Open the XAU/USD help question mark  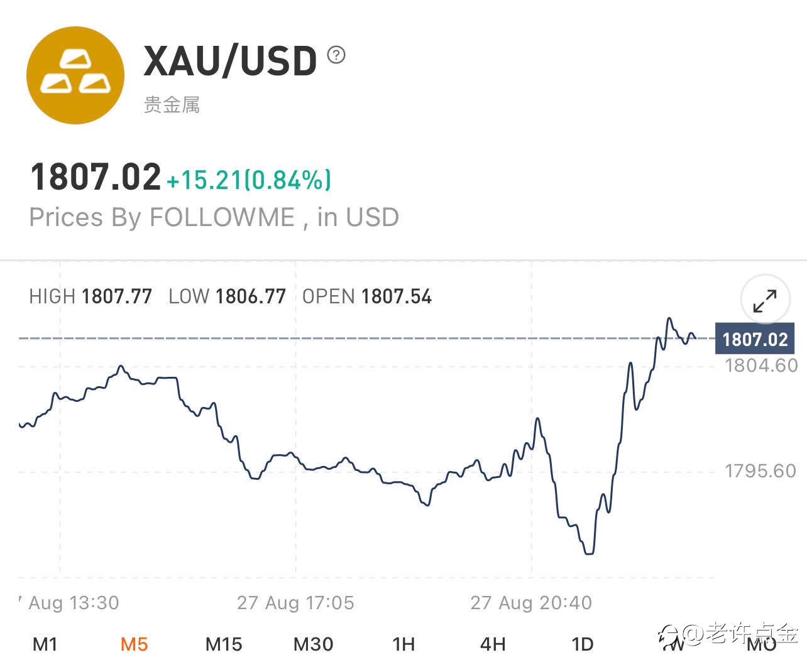click(x=336, y=55)
